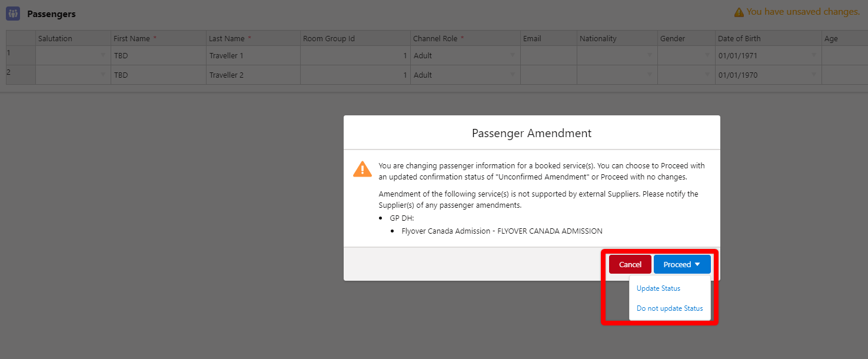Cancel the Passenger Amendment dialog
The height and width of the screenshot is (359, 868).
pyautogui.click(x=630, y=264)
